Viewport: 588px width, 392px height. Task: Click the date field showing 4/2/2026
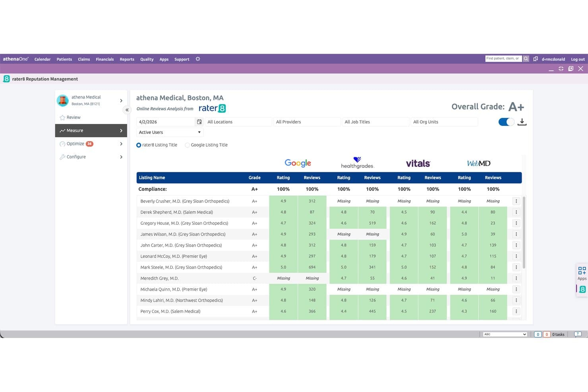coord(166,122)
